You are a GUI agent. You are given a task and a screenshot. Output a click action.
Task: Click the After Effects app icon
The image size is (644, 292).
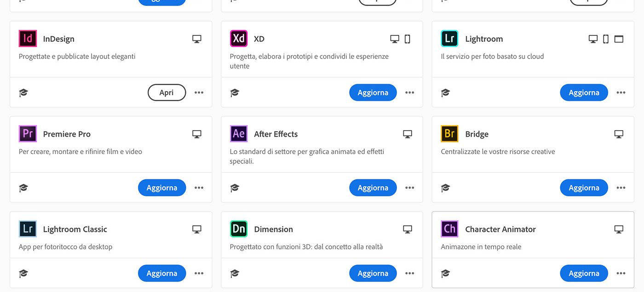pos(239,134)
